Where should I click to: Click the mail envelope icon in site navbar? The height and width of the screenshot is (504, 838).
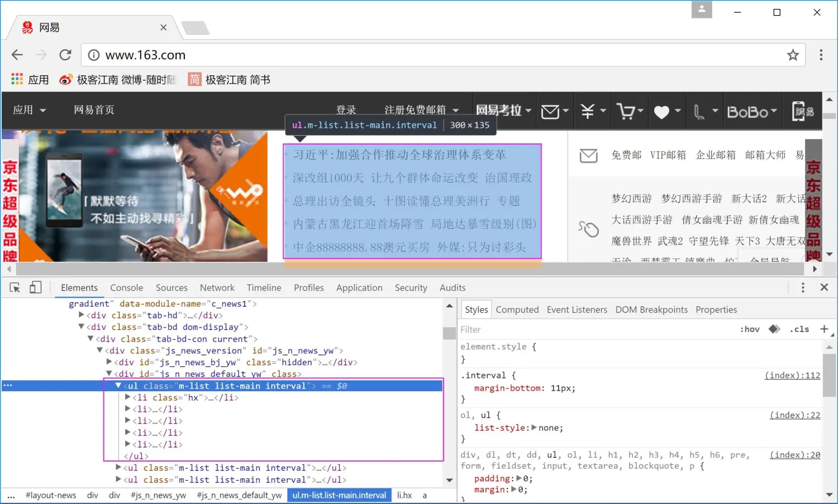point(550,112)
